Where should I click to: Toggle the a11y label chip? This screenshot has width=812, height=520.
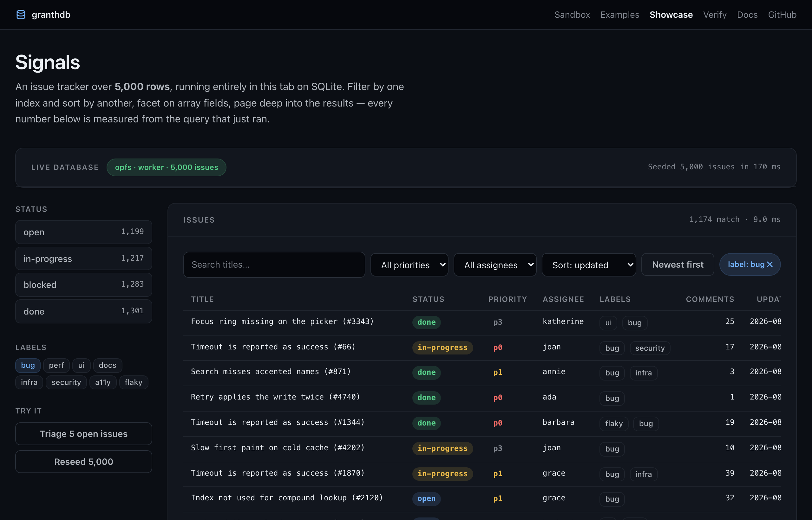103,382
